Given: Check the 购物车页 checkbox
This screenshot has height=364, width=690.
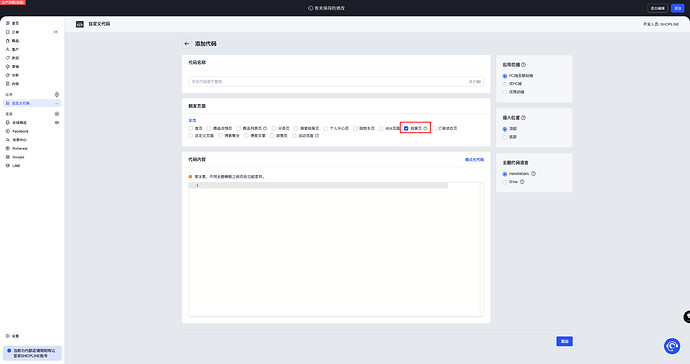Looking at the screenshot, I should (355, 129).
